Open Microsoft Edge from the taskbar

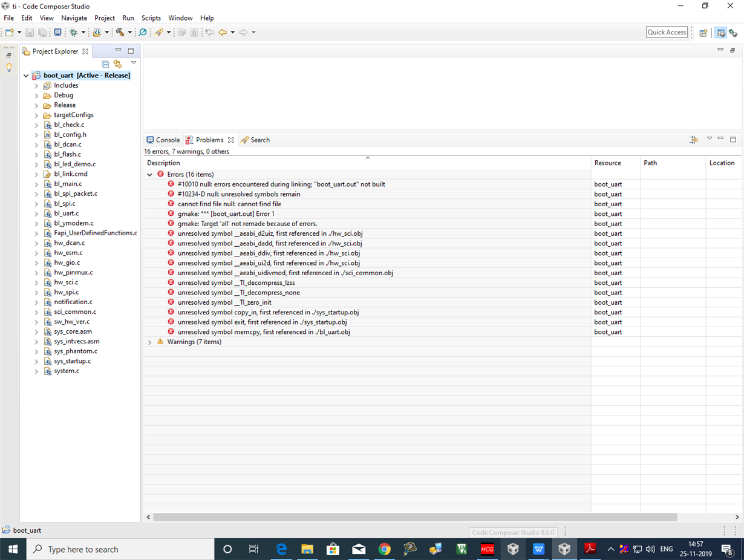pyautogui.click(x=281, y=549)
